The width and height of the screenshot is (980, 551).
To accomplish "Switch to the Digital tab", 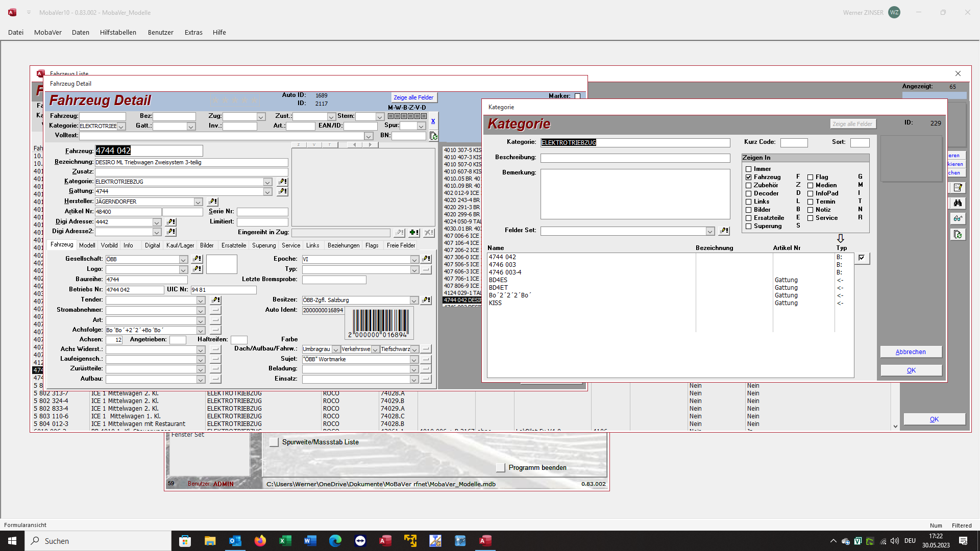I will [152, 245].
